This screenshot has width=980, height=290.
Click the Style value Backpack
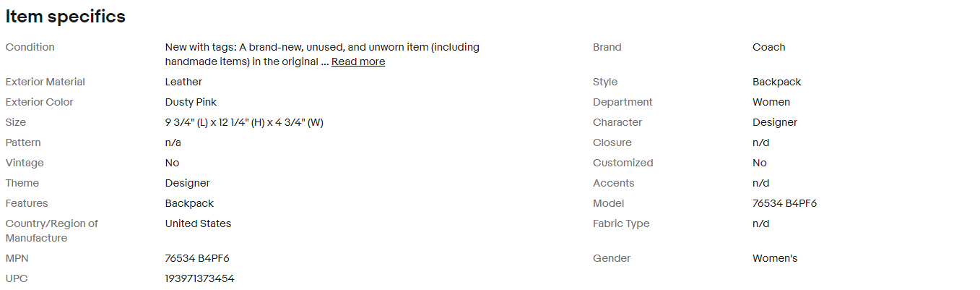click(x=776, y=82)
